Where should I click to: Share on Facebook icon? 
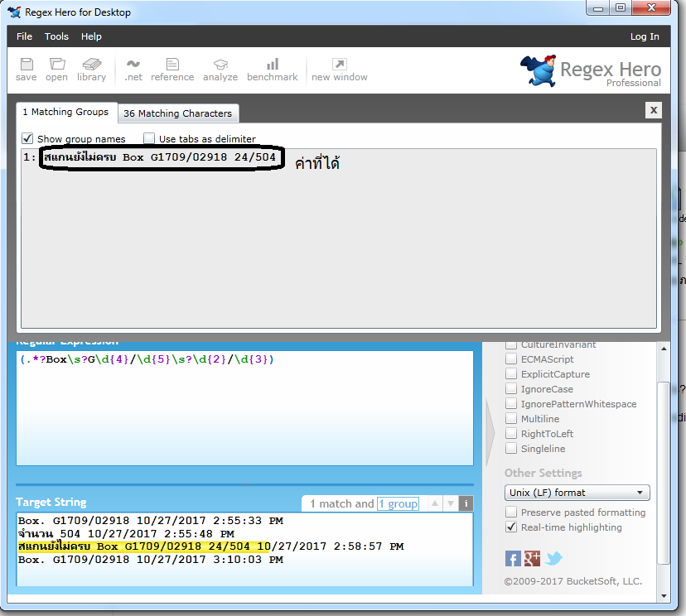513,558
